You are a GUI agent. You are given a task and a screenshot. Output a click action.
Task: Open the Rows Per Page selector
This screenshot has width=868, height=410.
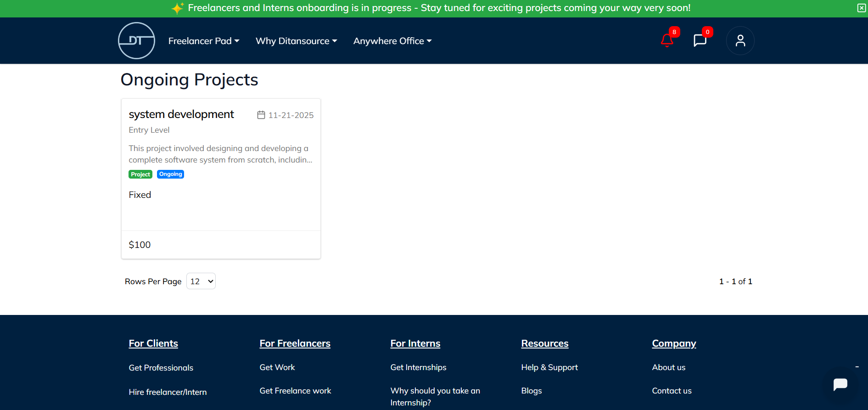tap(201, 281)
